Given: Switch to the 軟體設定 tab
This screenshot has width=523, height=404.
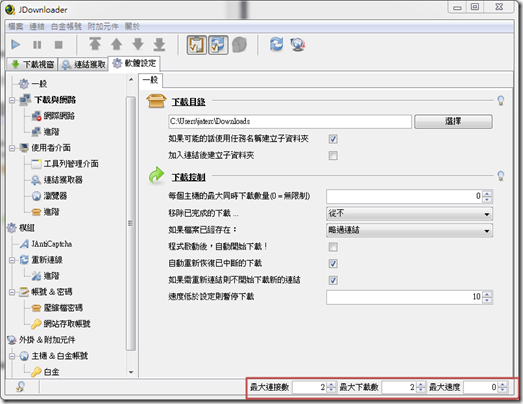Looking at the screenshot, I should click(x=134, y=63).
